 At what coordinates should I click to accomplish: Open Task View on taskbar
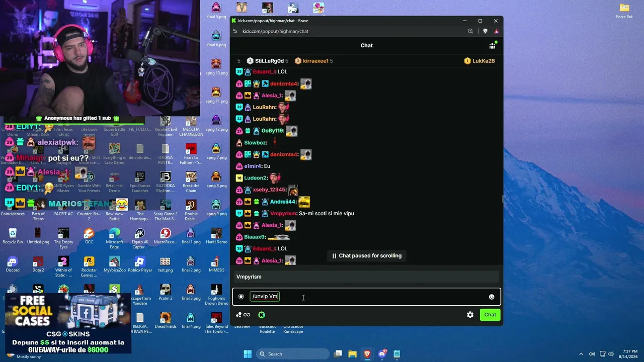339,354
